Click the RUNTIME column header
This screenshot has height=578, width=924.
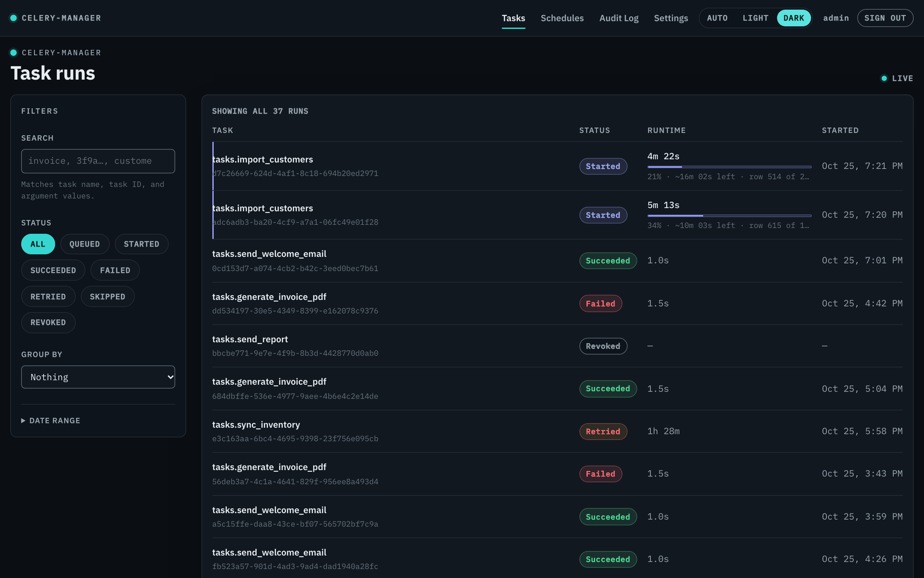pyautogui.click(x=666, y=130)
